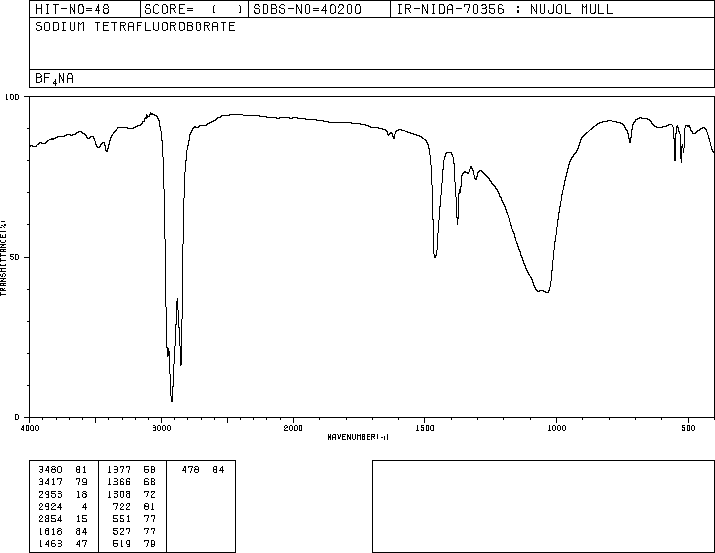Click the empty box at bottom right
Screen dimensions: 715x553
pyautogui.click(x=543, y=506)
